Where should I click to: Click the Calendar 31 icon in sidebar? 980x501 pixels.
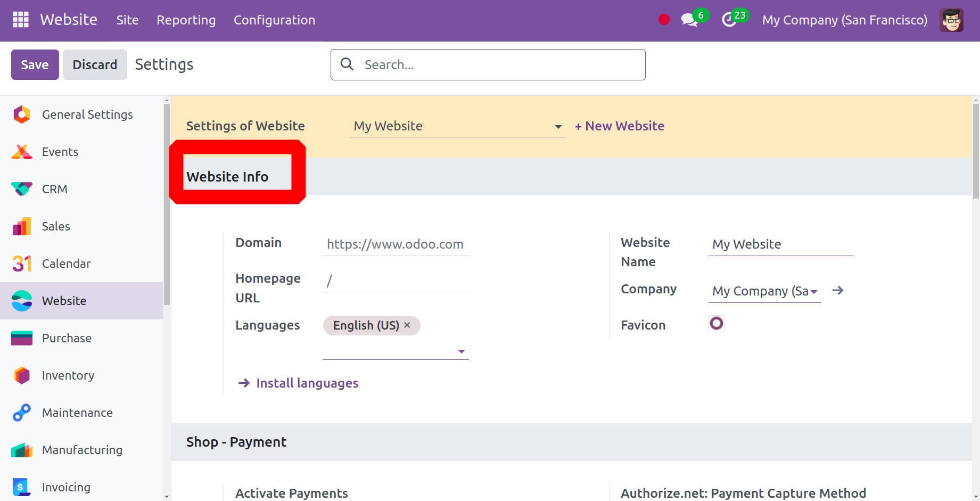pyautogui.click(x=22, y=264)
